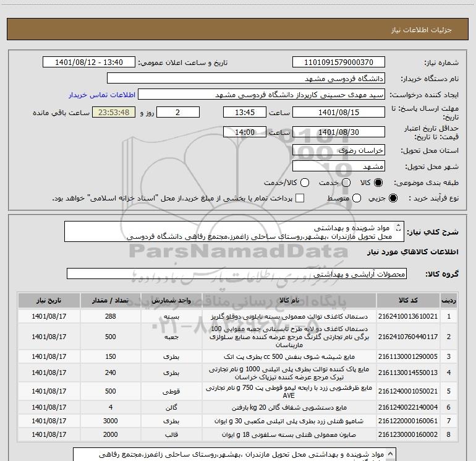This screenshot has height=461, width=476.
Task: Click the تاریخ نیاز column header
Action: pos(49,301)
